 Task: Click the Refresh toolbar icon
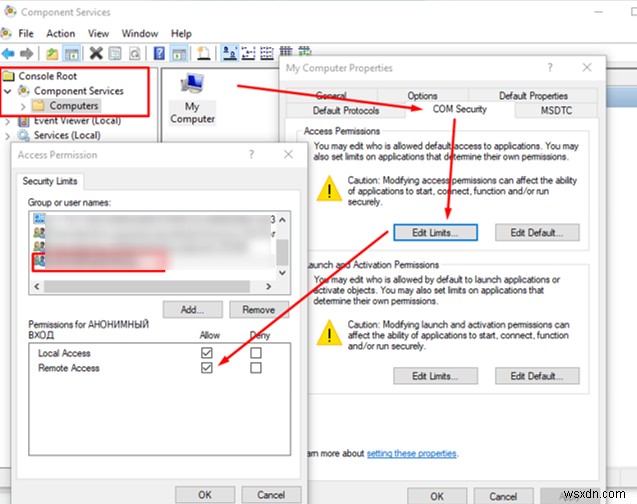(134, 54)
